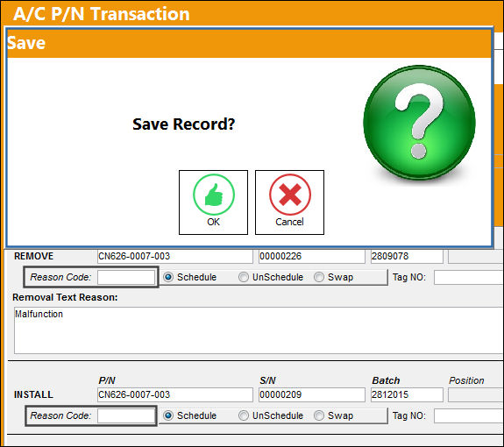
Task: Cancel the Save Record dialog
Action: point(289,202)
